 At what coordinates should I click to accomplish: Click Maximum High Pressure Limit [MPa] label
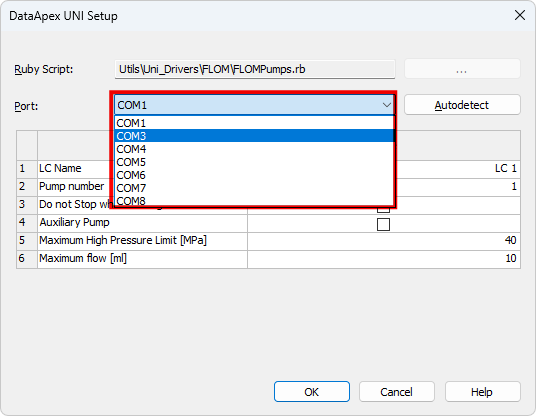tap(123, 240)
